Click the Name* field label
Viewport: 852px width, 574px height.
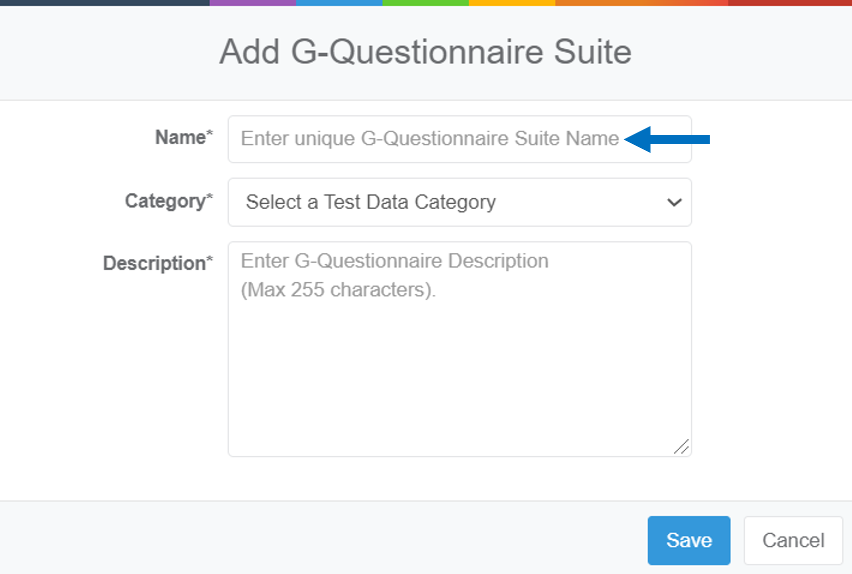point(184,137)
